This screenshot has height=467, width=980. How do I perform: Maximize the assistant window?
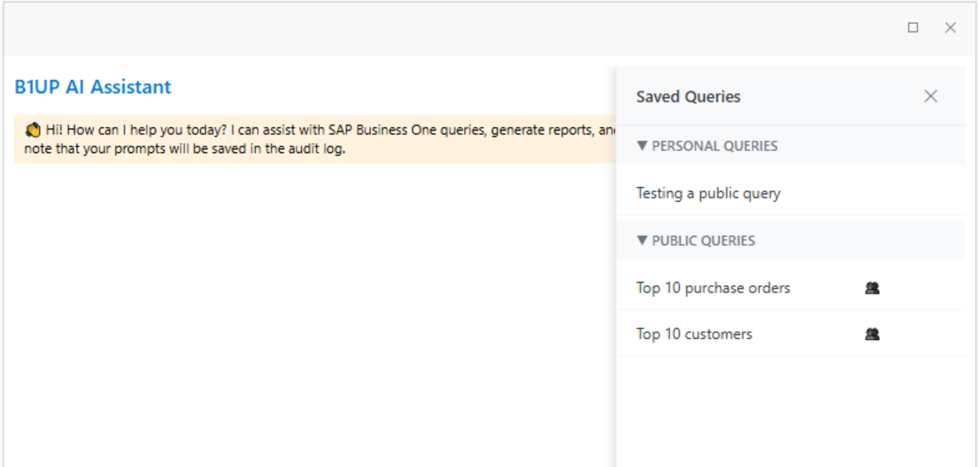coord(913,27)
